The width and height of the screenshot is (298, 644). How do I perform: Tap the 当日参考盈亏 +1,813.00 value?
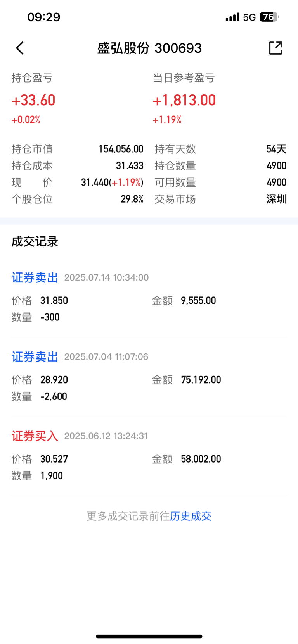point(184,100)
